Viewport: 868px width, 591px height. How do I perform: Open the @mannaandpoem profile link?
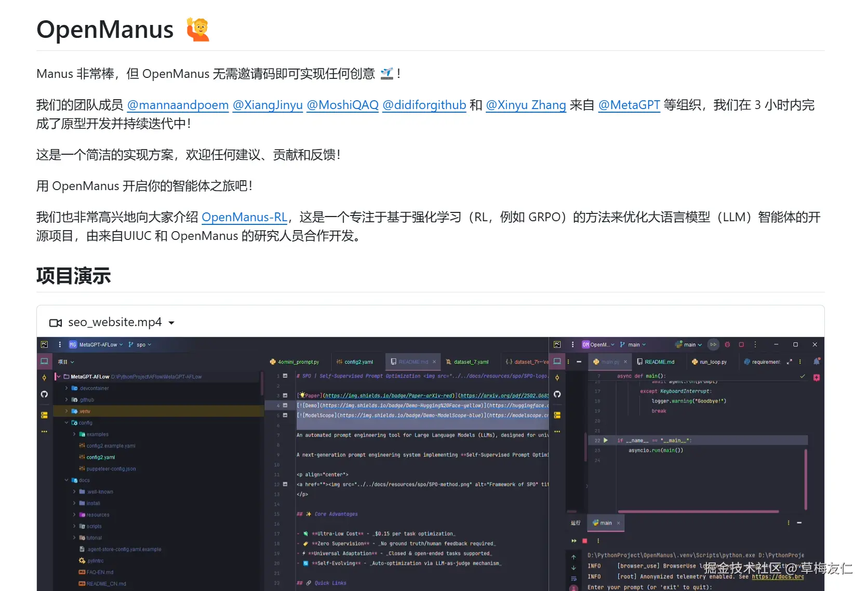178,105
